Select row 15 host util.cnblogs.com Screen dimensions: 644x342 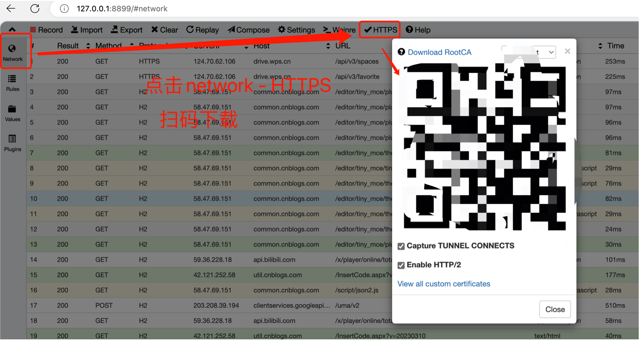coord(278,275)
